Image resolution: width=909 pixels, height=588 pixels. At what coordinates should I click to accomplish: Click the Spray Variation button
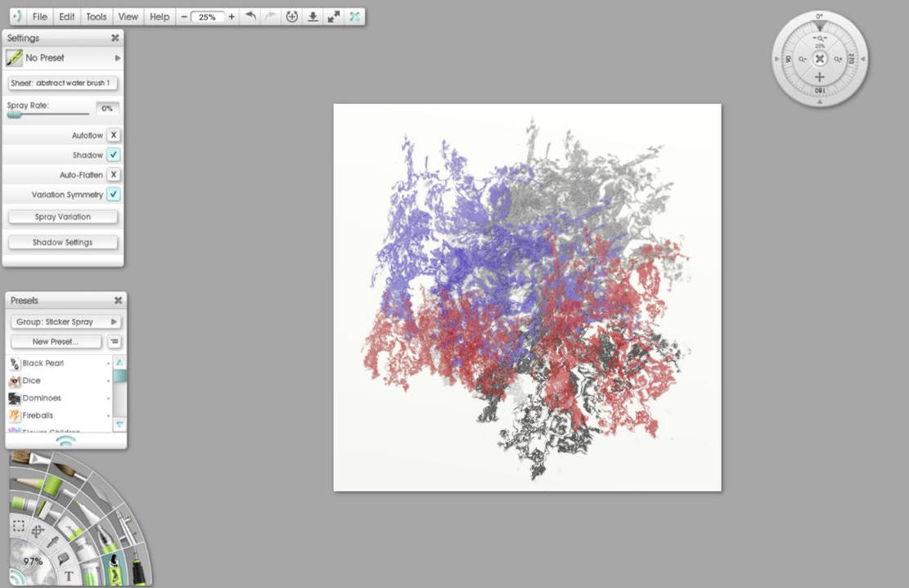pos(62,216)
